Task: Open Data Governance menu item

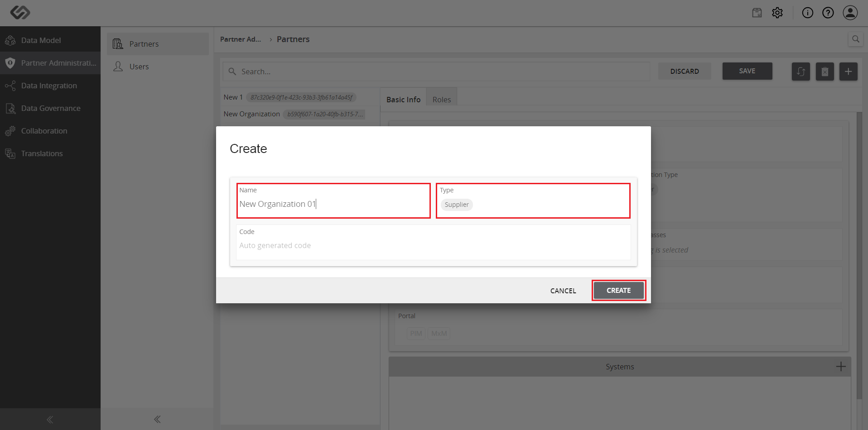Action: [50, 108]
